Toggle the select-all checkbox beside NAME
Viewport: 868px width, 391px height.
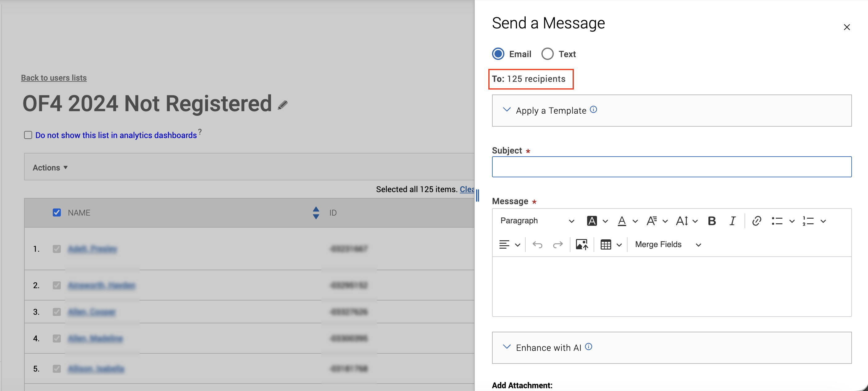coord(56,212)
